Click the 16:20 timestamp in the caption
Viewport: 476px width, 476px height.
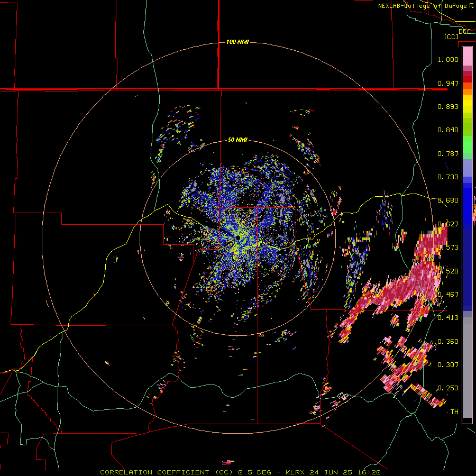pyautogui.click(x=370, y=472)
